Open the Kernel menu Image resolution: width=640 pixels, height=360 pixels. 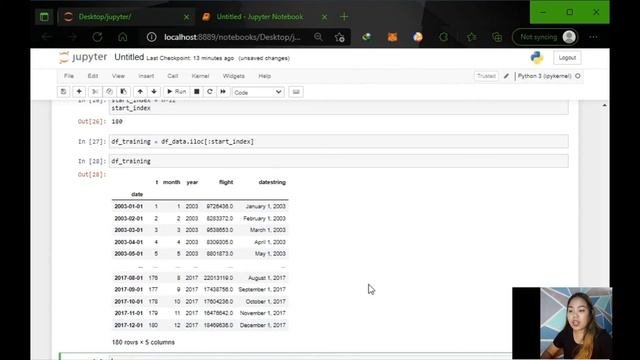click(200, 76)
